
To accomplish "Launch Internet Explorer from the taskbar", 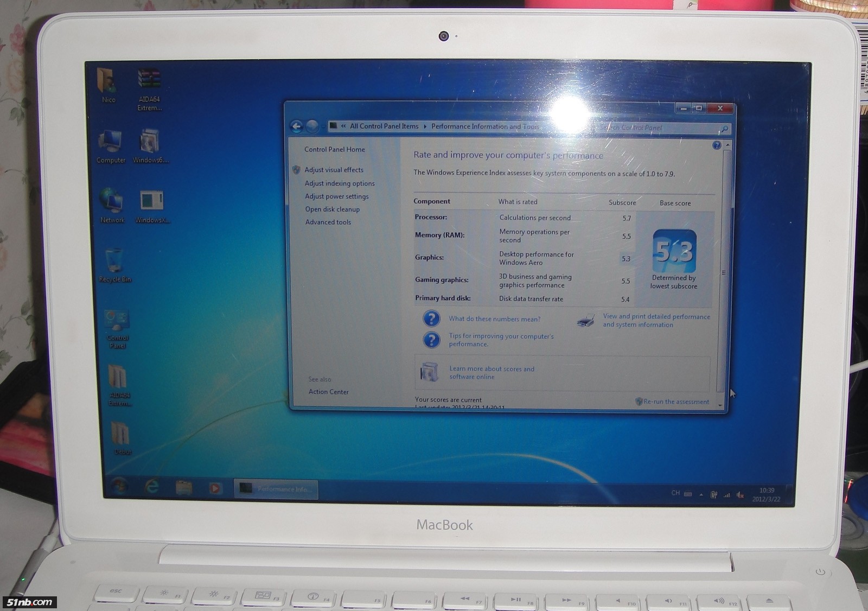I will coord(151,486).
